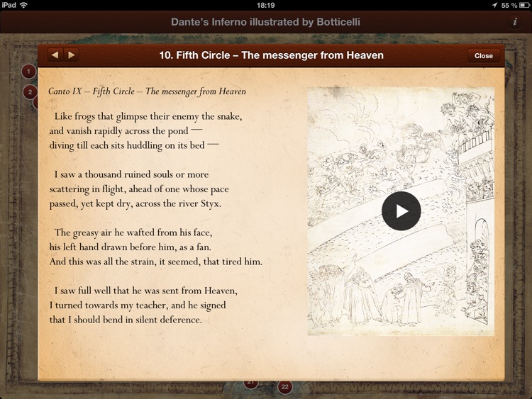The image size is (532, 399).
Task: Go to the next canto page arrow
Action: [71, 55]
